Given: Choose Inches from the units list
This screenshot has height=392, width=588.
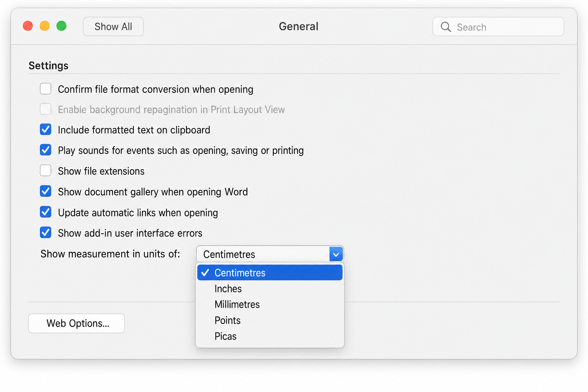Looking at the screenshot, I should click(270, 289).
